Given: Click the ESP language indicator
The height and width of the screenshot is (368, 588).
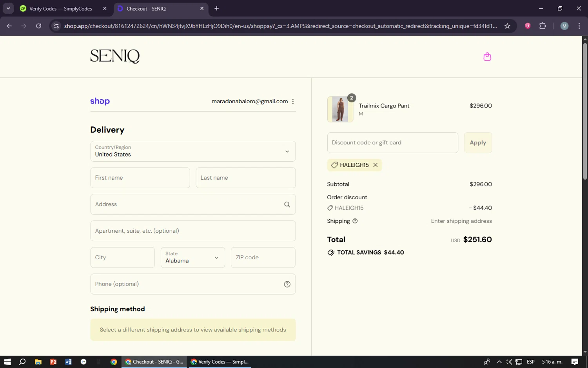Looking at the screenshot, I should click(531, 362).
